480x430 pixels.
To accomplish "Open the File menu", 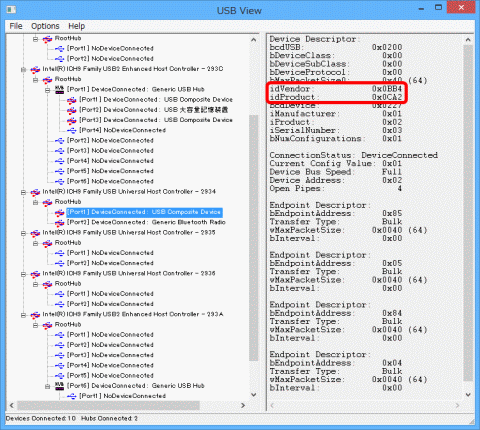I will [16, 26].
